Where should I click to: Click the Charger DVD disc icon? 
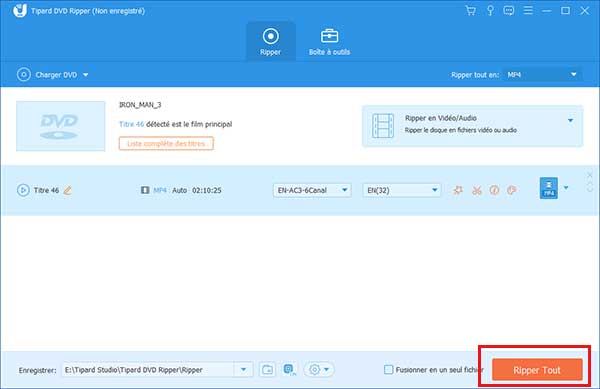[23, 75]
